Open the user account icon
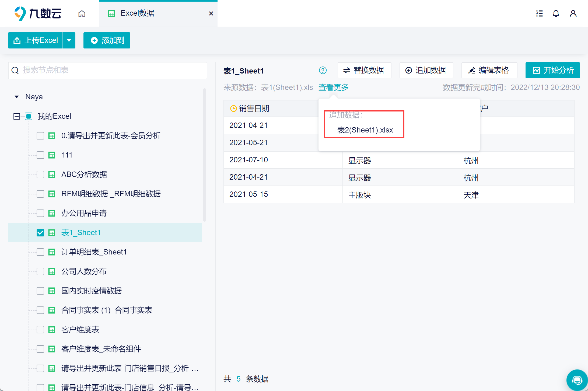This screenshot has width=588, height=391. coord(573,13)
